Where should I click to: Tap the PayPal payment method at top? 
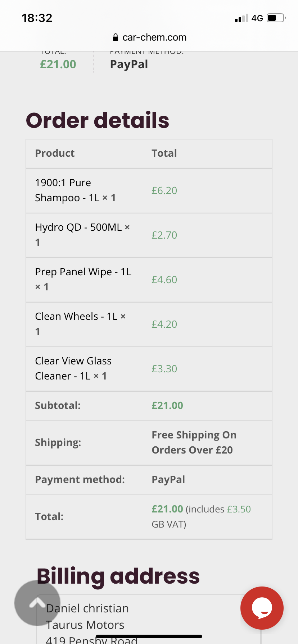pos(129,64)
